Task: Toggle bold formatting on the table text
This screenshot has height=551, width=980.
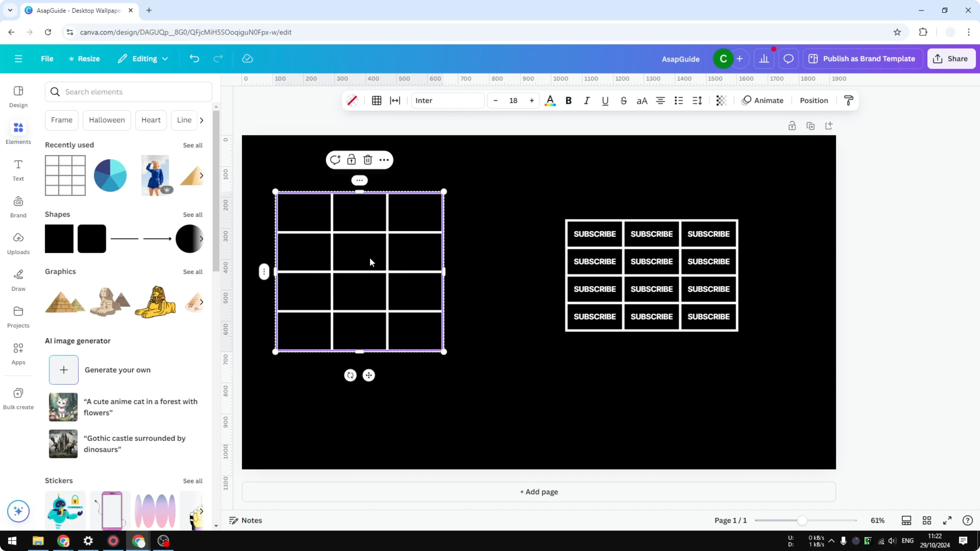Action: [x=568, y=100]
